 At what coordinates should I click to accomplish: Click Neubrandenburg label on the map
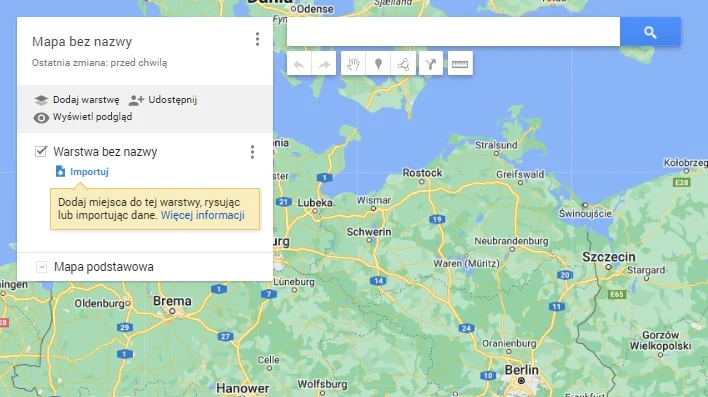pos(511,241)
